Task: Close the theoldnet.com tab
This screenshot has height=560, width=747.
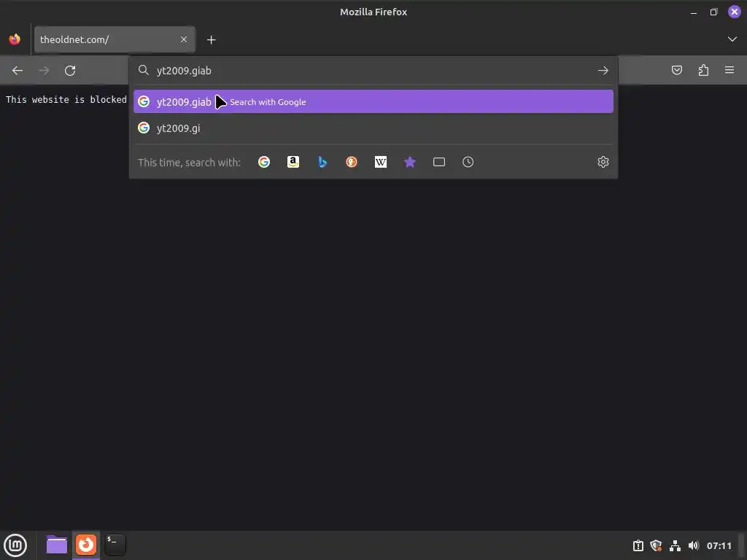Action: (x=184, y=39)
